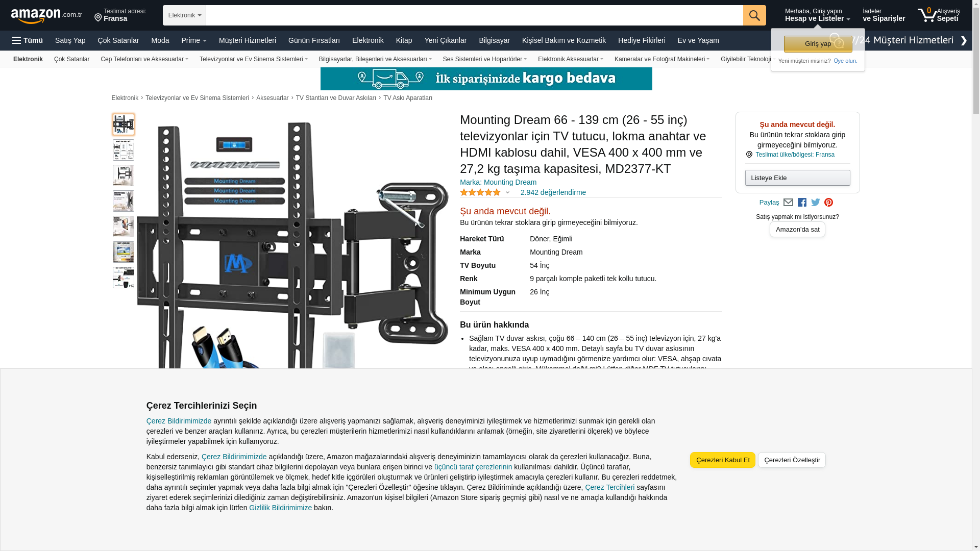Image resolution: width=980 pixels, height=551 pixels.
Task: Open the 2.942 değerlendirme reviews link
Action: 553,192
